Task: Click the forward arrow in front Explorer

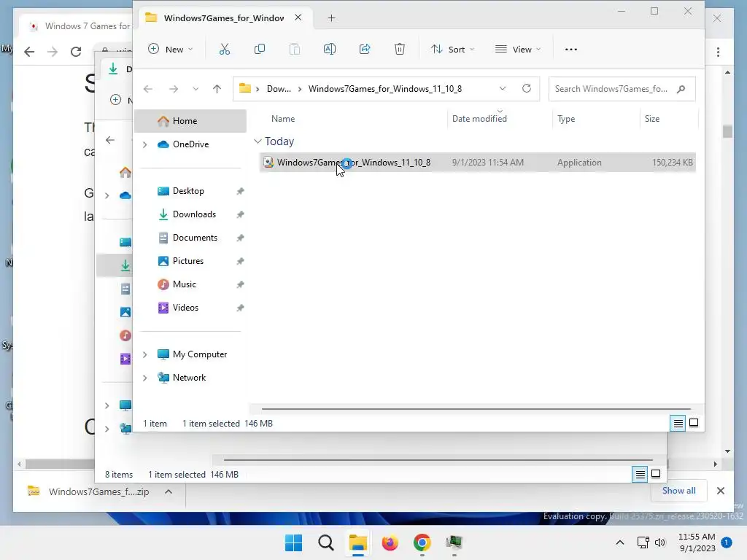Action: coord(174,89)
